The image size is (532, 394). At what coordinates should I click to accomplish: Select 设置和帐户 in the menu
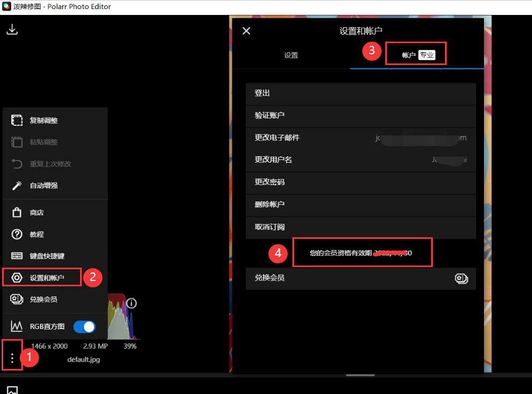tap(46, 278)
